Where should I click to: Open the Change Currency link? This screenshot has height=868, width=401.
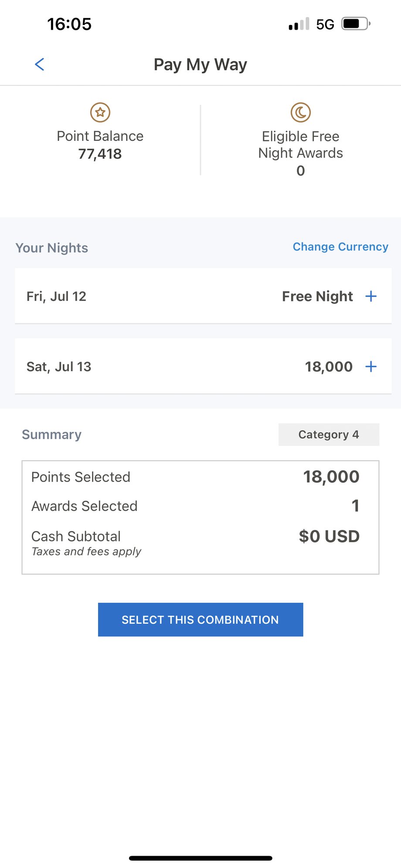point(340,247)
